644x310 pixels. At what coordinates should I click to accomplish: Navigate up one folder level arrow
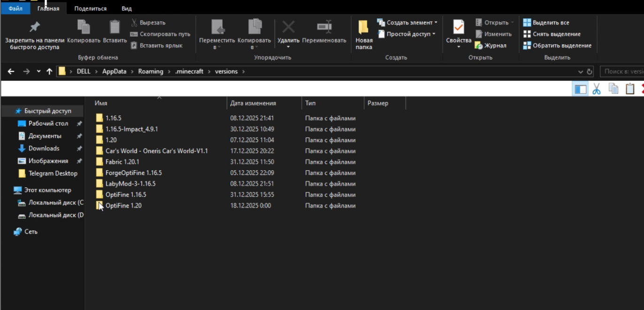point(49,72)
